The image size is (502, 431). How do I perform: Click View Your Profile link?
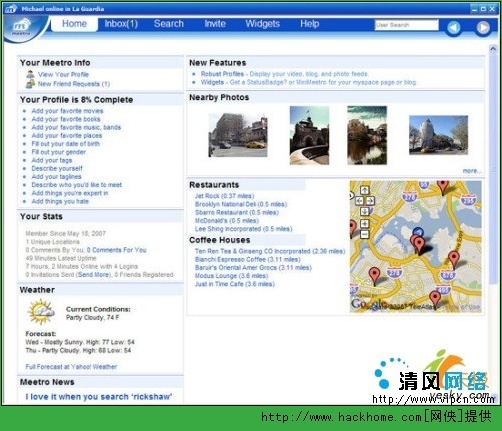[x=63, y=74]
